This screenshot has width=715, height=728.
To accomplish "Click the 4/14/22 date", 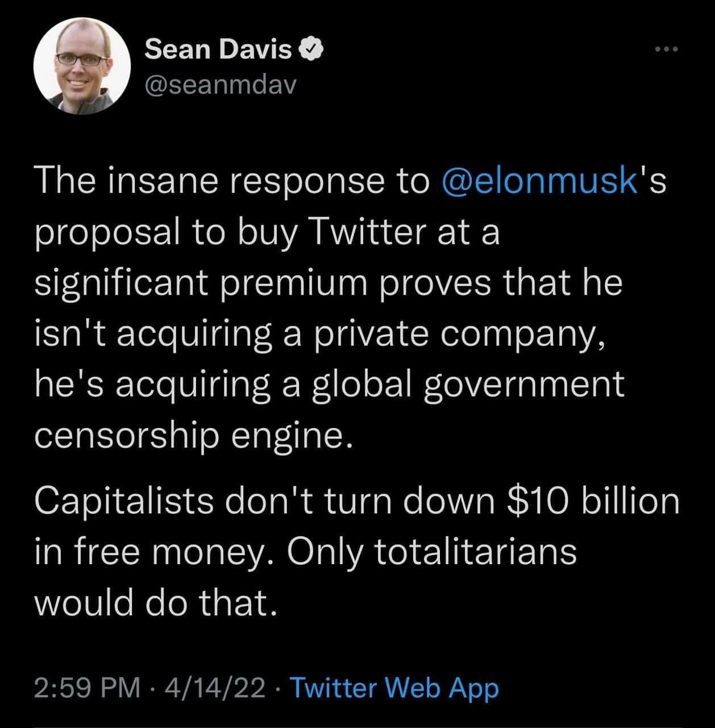I will pos(215,688).
